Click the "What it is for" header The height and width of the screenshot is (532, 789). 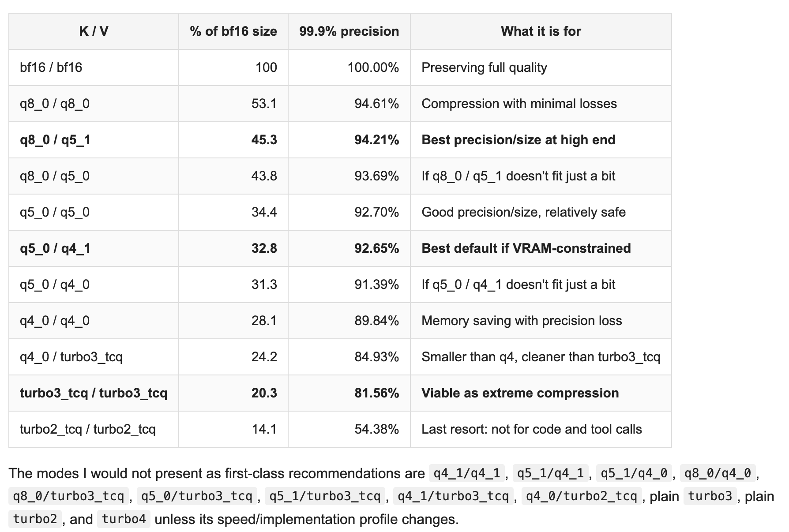(541, 31)
